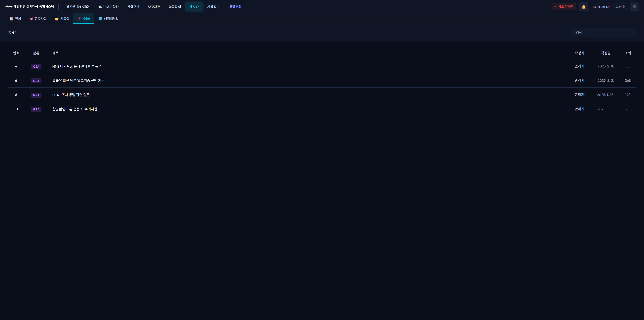
Task: Open the 통합조회 menu item
Action: pyautogui.click(x=235, y=7)
